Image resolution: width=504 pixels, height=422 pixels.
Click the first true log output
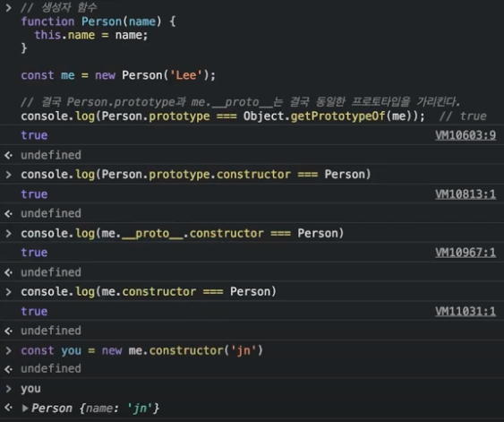point(34,135)
